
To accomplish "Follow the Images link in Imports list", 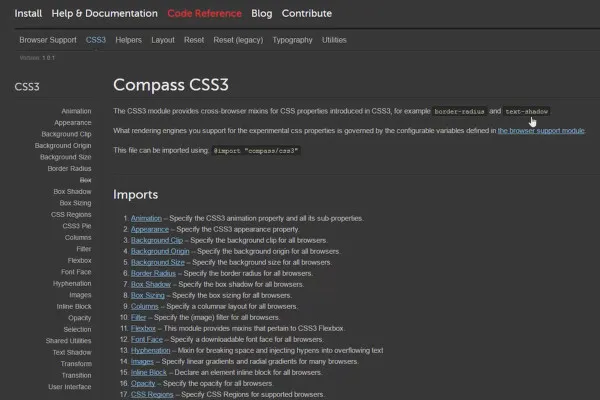I will 142,361.
